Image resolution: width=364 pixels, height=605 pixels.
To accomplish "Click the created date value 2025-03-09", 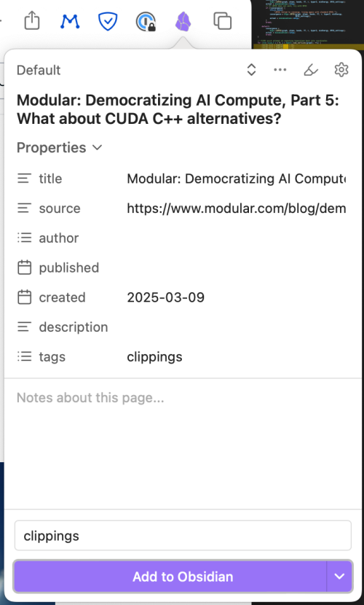I will coord(166,297).
